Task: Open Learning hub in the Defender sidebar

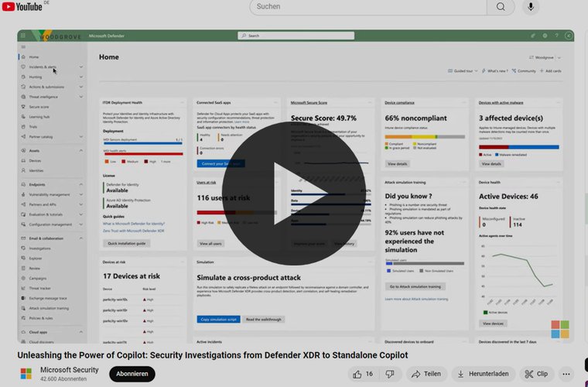Action: (x=39, y=117)
